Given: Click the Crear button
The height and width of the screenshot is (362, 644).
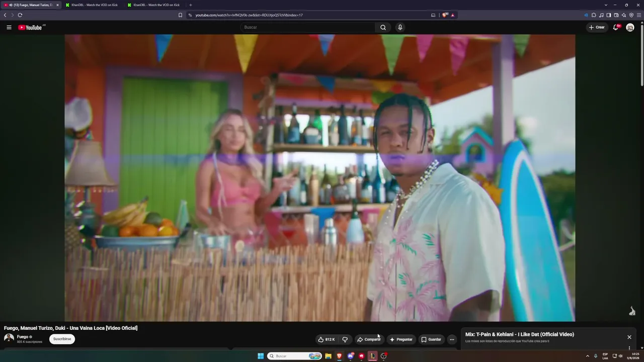Looking at the screenshot, I should coord(597,27).
